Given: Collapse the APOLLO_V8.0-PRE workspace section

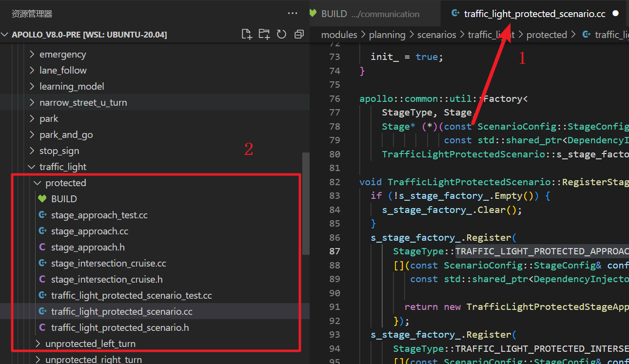Looking at the screenshot, I should click(88, 34).
